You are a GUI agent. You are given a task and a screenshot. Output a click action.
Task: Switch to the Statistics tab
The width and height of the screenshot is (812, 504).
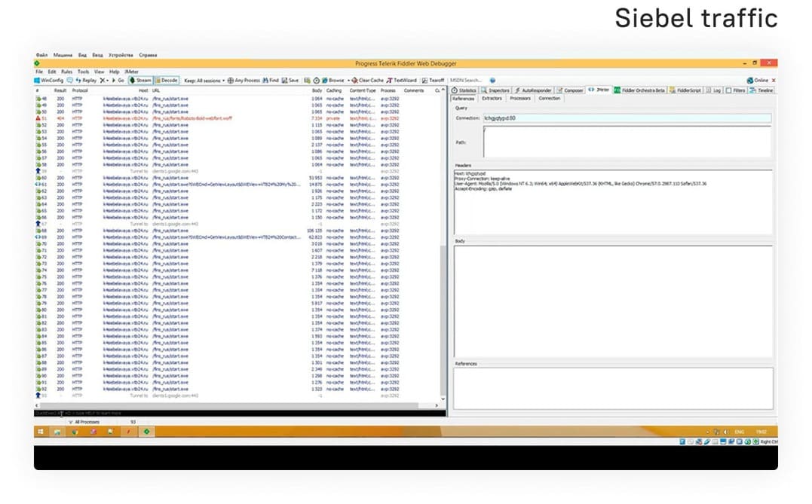[x=464, y=90]
